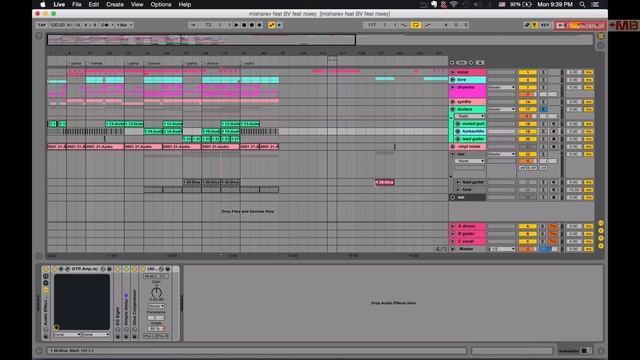Solo the love track

pyautogui.click(x=543, y=80)
